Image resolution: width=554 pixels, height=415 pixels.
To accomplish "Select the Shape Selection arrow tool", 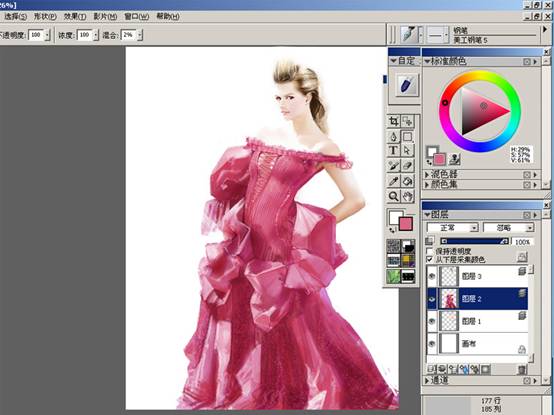I will point(408,151).
